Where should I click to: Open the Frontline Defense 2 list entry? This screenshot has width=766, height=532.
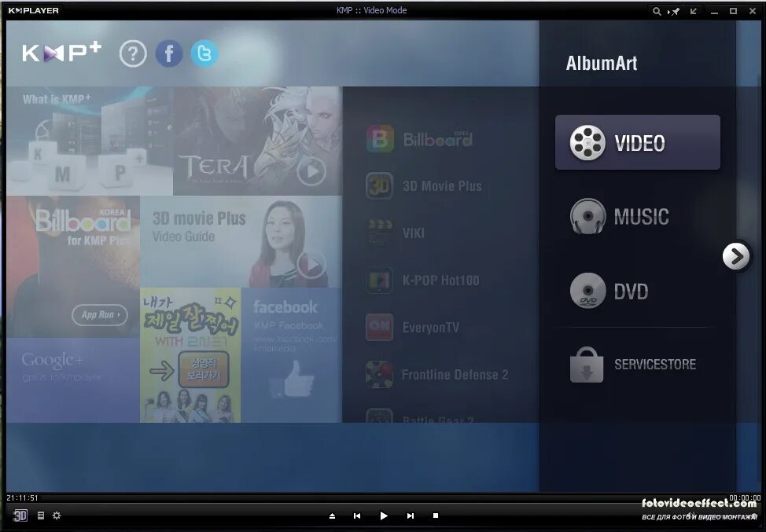click(437, 374)
